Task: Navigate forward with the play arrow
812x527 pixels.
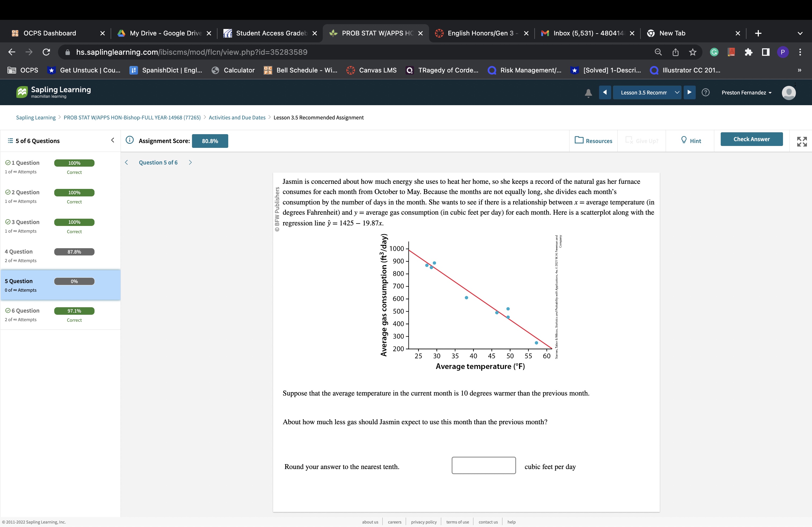Action: (x=690, y=92)
